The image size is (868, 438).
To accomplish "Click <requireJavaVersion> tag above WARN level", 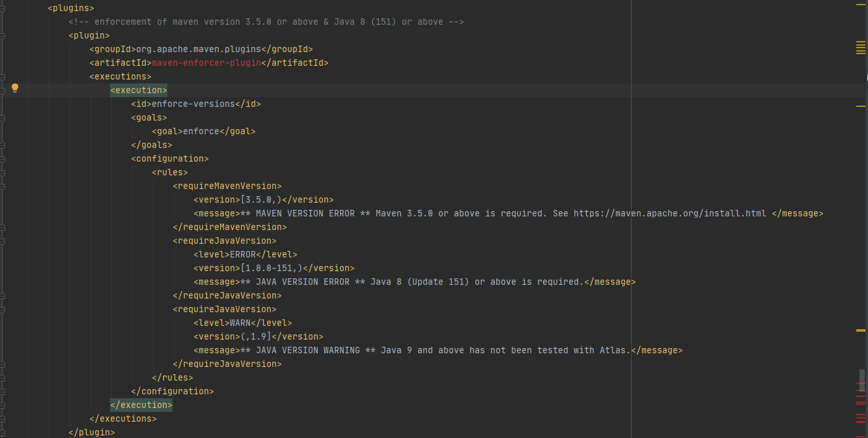I will pyautogui.click(x=225, y=309).
